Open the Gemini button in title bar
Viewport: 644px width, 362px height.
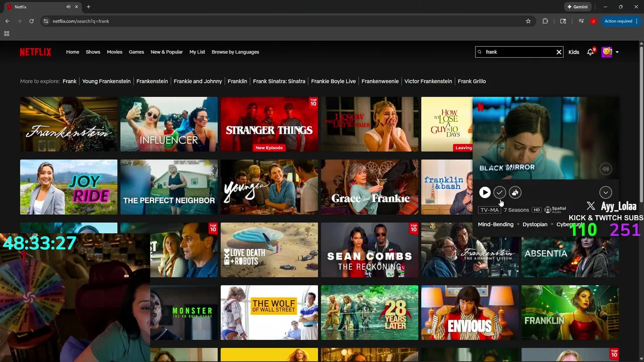(x=578, y=7)
